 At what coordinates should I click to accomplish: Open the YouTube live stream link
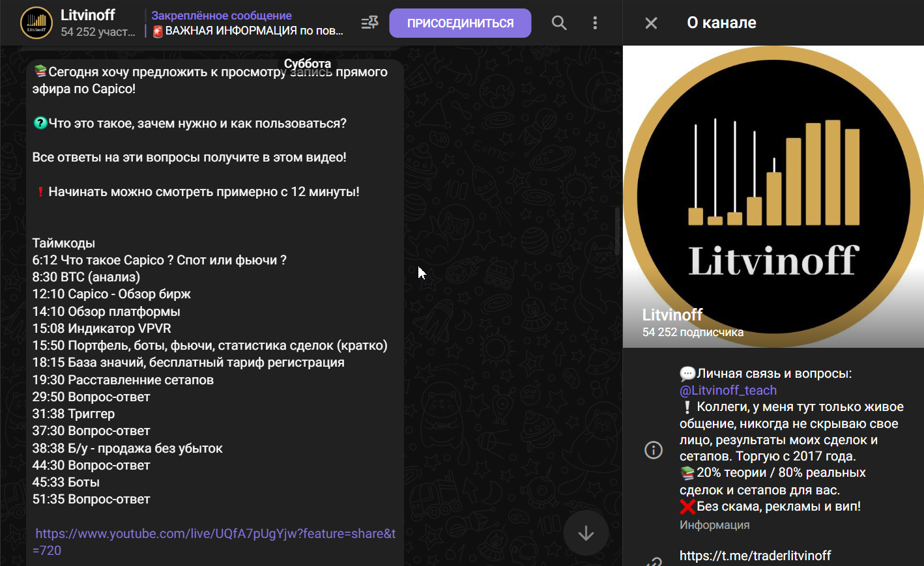pyautogui.click(x=214, y=542)
